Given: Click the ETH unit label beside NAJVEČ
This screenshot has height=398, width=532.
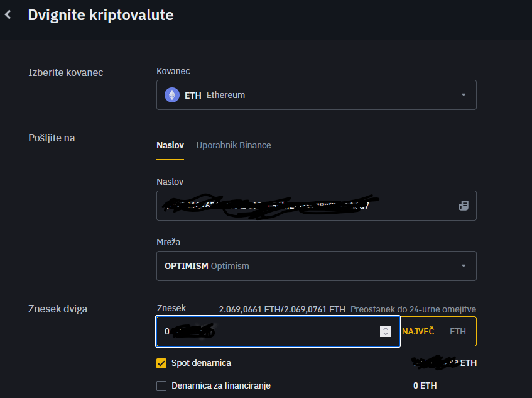Looking at the screenshot, I should [x=458, y=331].
